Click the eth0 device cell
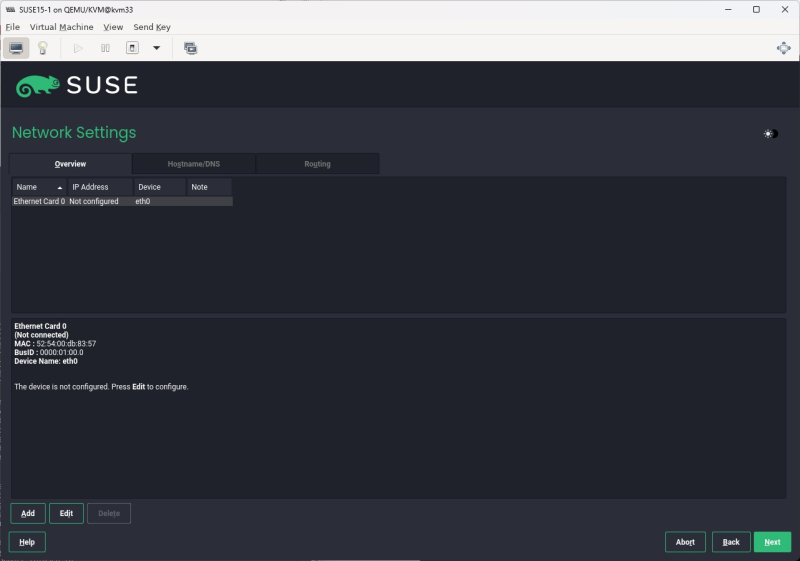The image size is (800, 561). [143, 201]
